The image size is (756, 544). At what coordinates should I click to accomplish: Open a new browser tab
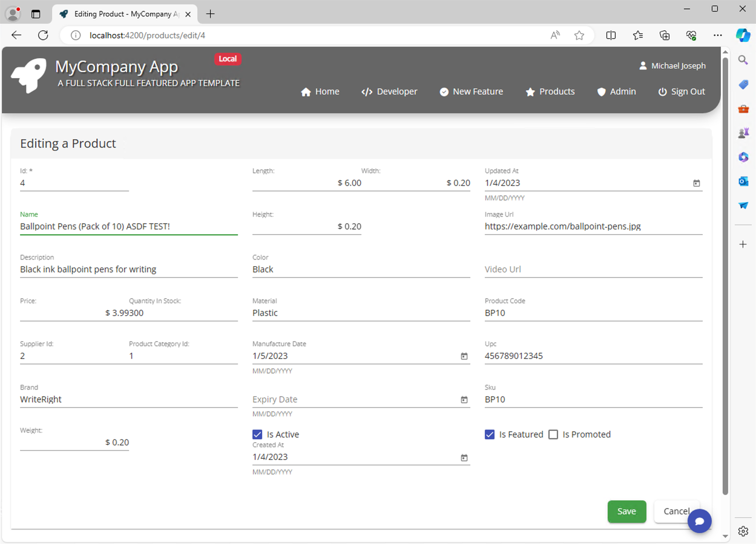pos(210,13)
